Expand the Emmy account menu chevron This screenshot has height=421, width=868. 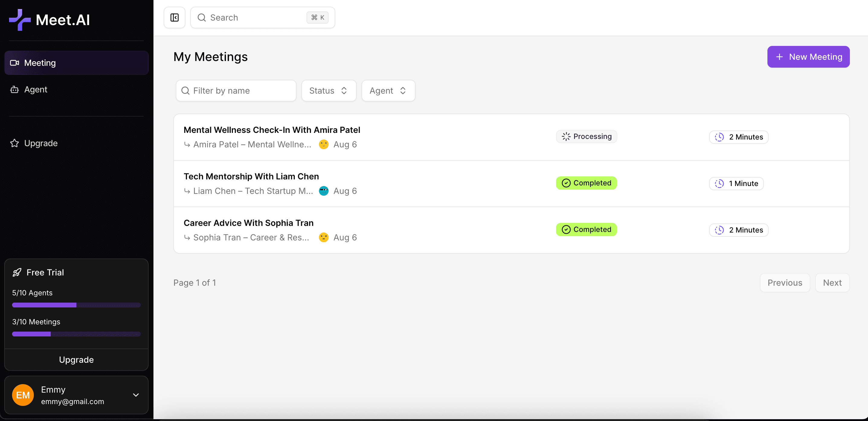(x=136, y=395)
